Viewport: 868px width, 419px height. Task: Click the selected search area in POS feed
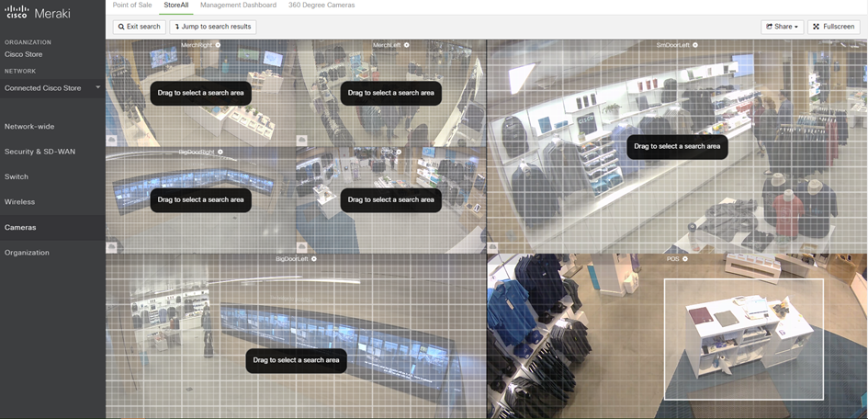[x=743, y=338]
